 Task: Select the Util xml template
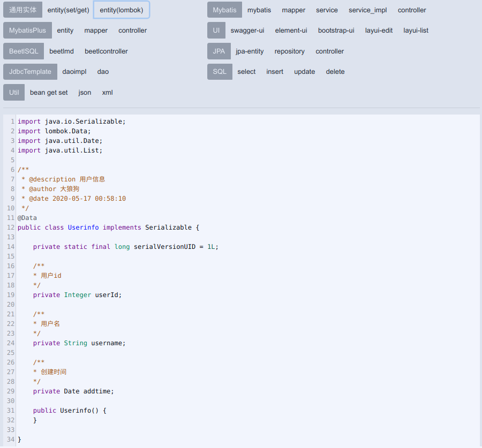(x=107, y=93)
